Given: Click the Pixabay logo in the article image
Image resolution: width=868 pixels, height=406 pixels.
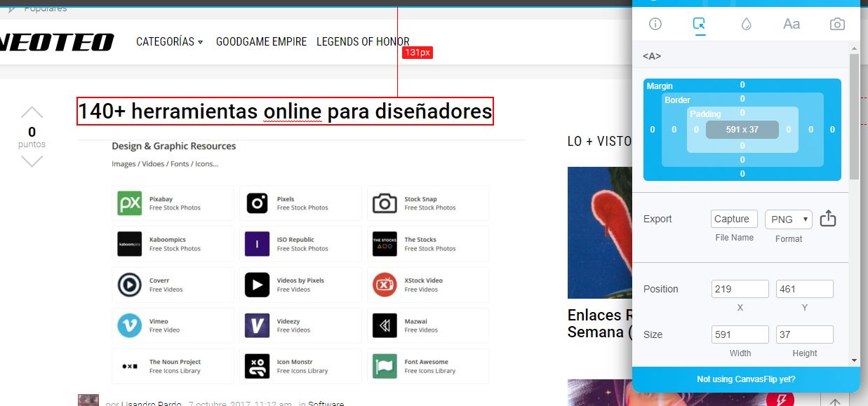Looking at the screenshot, I should (129, 203).
